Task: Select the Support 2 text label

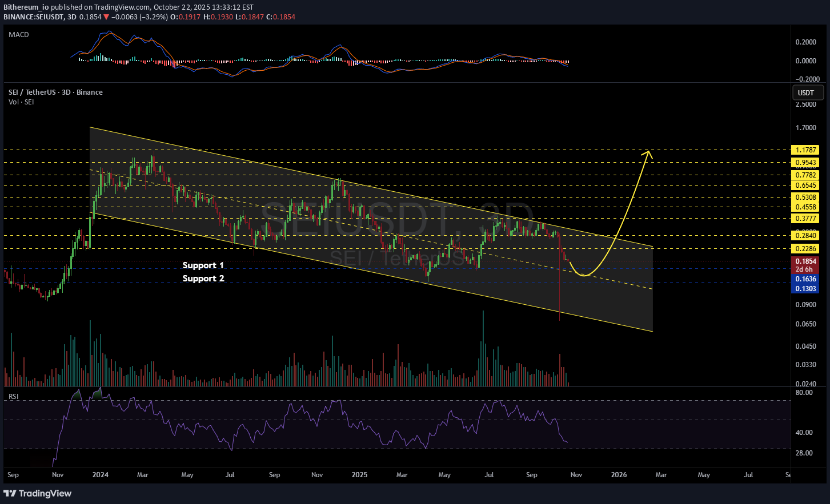Action: [x=203, y=279]
